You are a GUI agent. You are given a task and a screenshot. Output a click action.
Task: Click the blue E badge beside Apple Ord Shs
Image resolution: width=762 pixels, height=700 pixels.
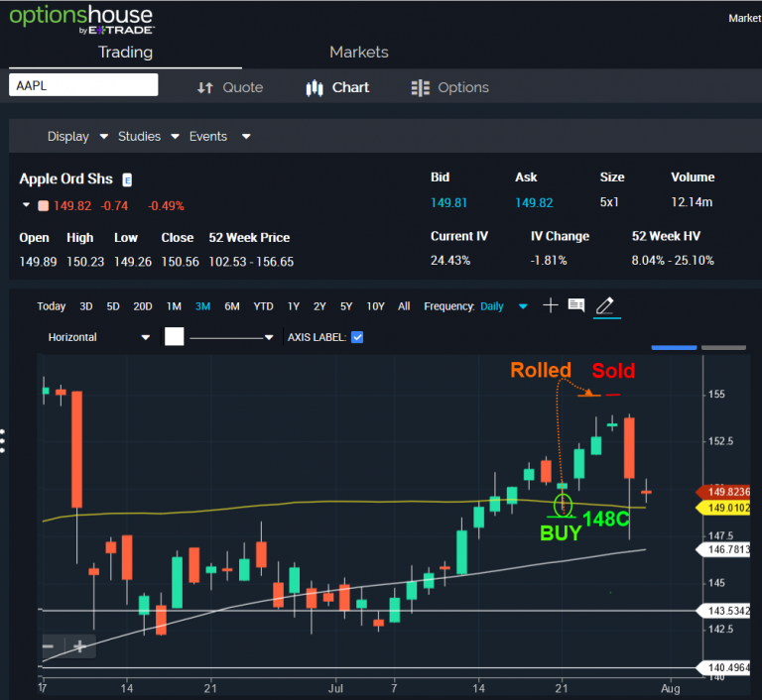[x=127, y=180]
